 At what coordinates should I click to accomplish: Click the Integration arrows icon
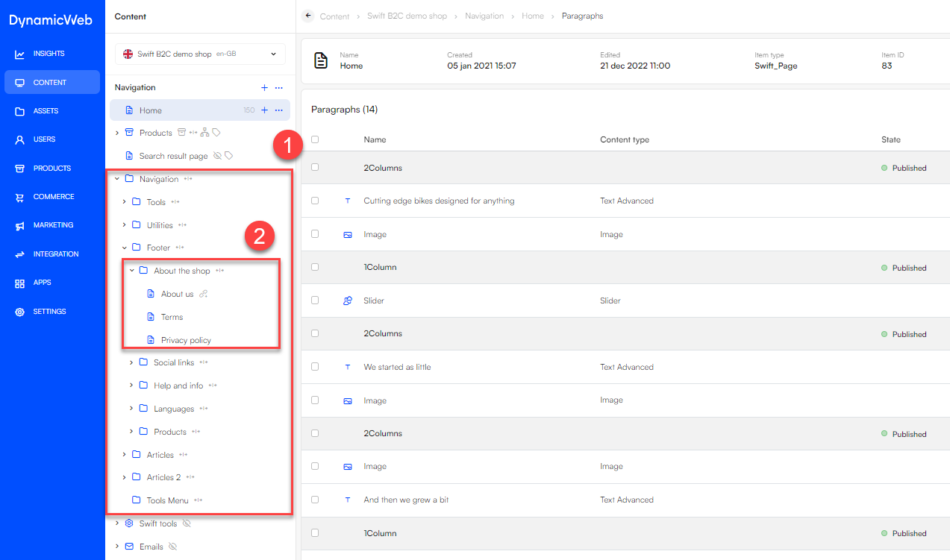tap(19, 254)
